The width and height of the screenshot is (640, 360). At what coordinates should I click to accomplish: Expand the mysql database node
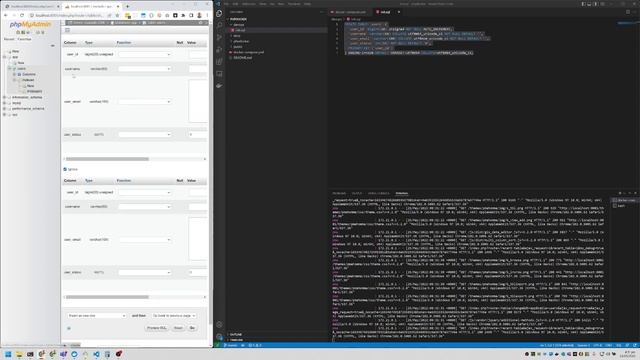point(4,103)
